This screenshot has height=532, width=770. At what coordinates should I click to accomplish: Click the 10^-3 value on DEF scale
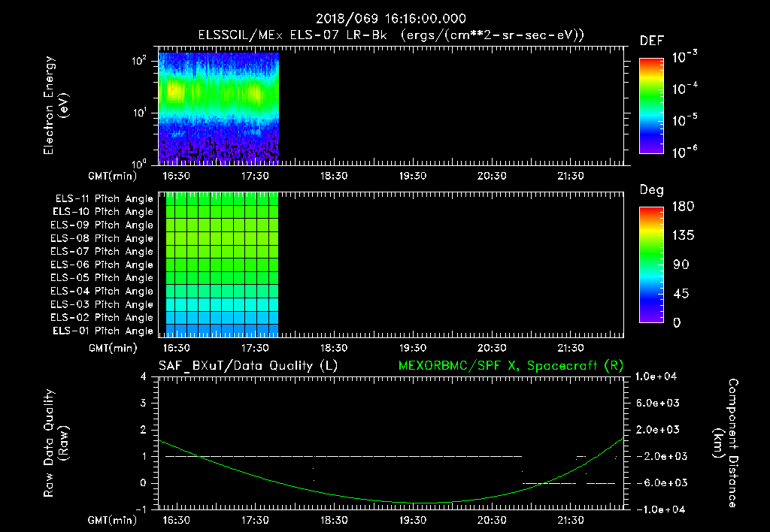click(684, 57)
